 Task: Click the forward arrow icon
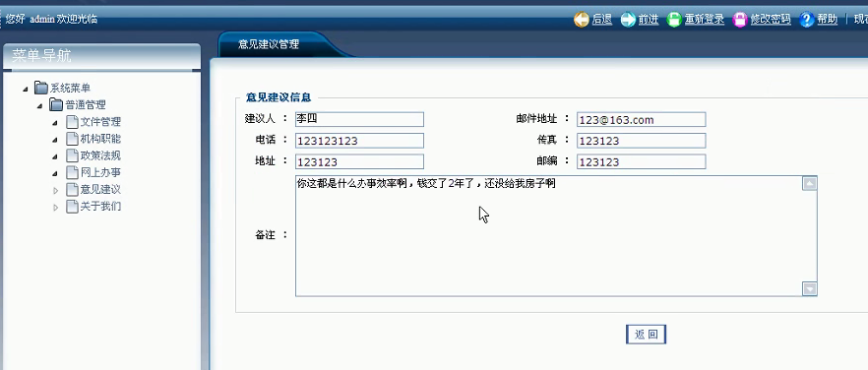[628, 20]
